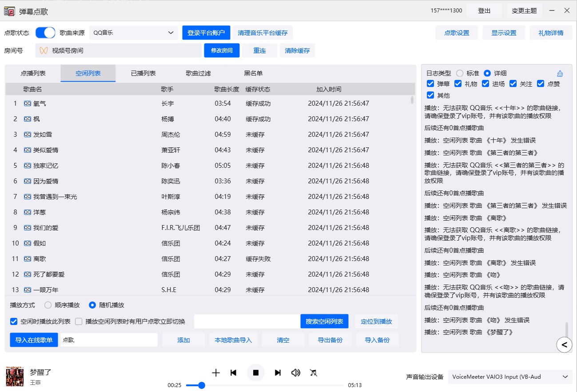Stop the currently playing song
Image resolution: width=577 pixels, height=392 pixels.
click(x=256, y=372)
